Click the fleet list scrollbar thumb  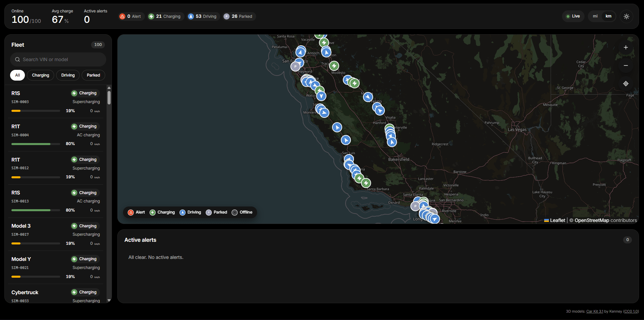click(x=109, y=97)
